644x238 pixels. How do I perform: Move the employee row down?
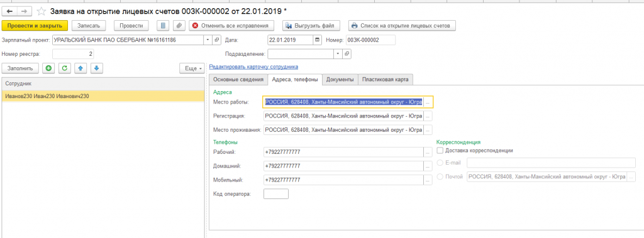pyautogui.click(x=96, y=68)
